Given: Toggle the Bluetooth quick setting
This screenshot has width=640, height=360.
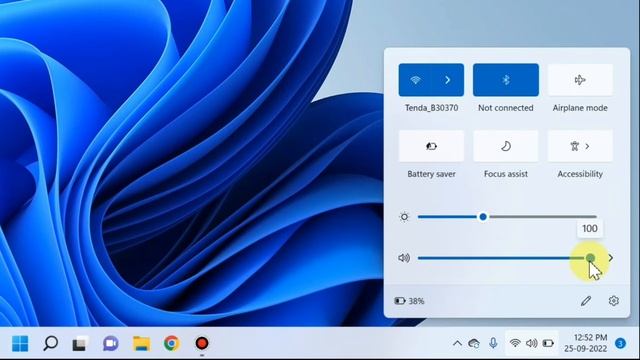Looking at the screenshot, I should [x=506, y=80].
